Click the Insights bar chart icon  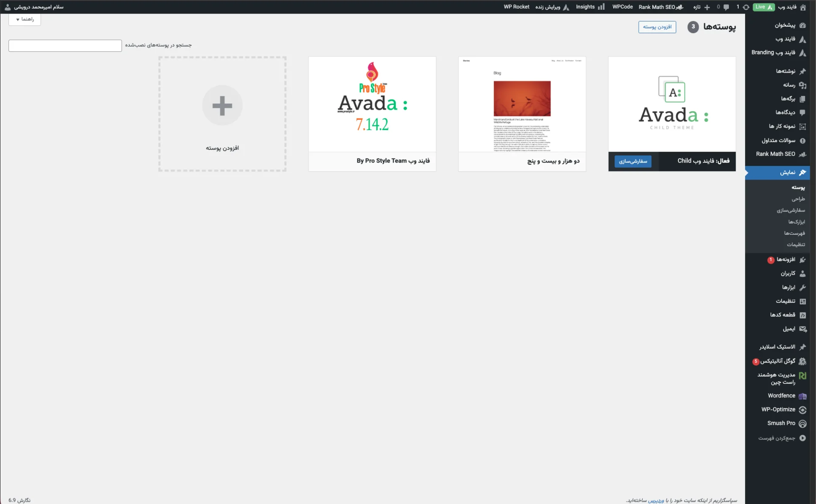601,7
